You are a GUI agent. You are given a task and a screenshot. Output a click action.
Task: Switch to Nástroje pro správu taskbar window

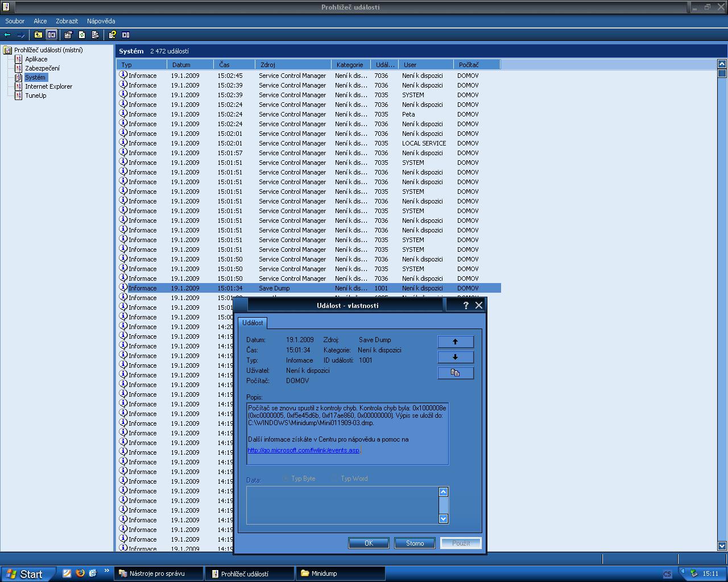coord(159,573)
